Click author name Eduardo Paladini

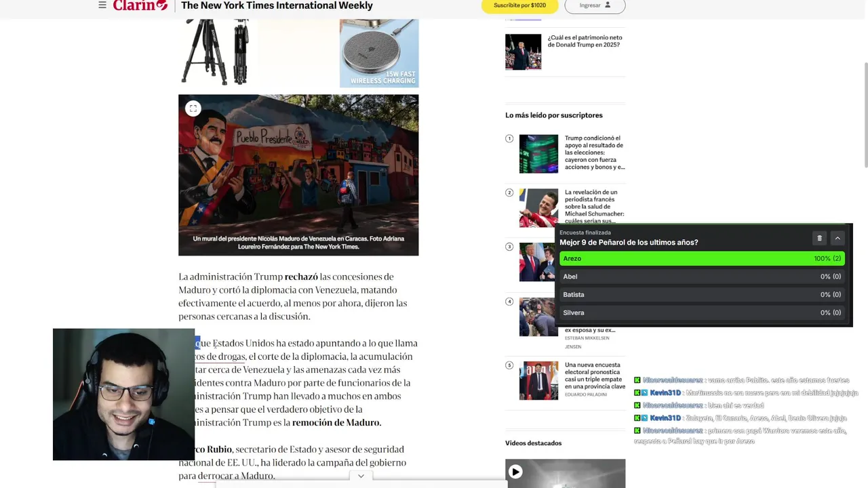point(586,394)
